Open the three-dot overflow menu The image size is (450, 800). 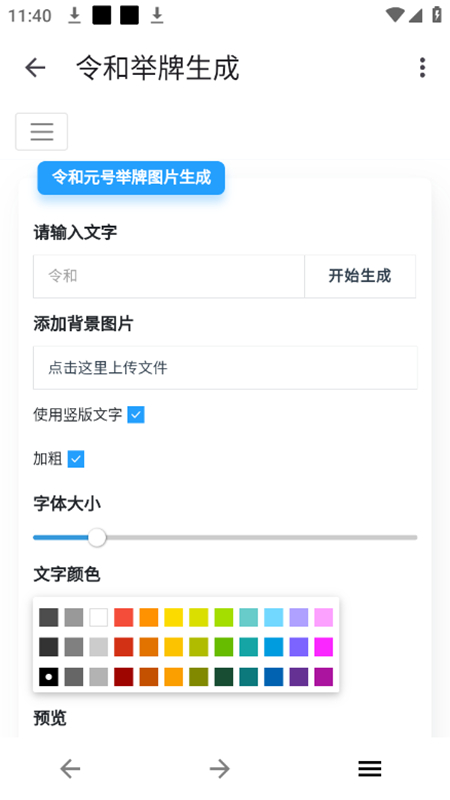[422, 67]
